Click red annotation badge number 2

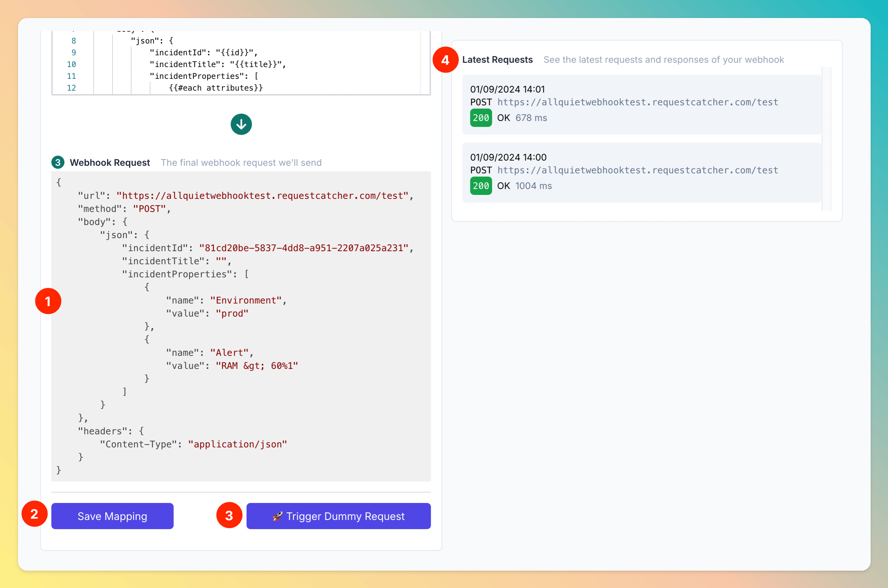pyautogui.click(x=34, y=514)
